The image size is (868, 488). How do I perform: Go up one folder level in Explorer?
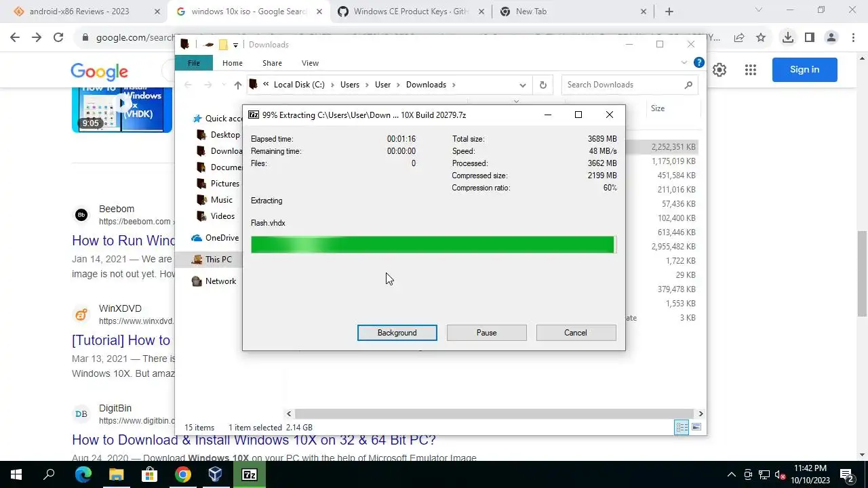(x=237, y=85)
